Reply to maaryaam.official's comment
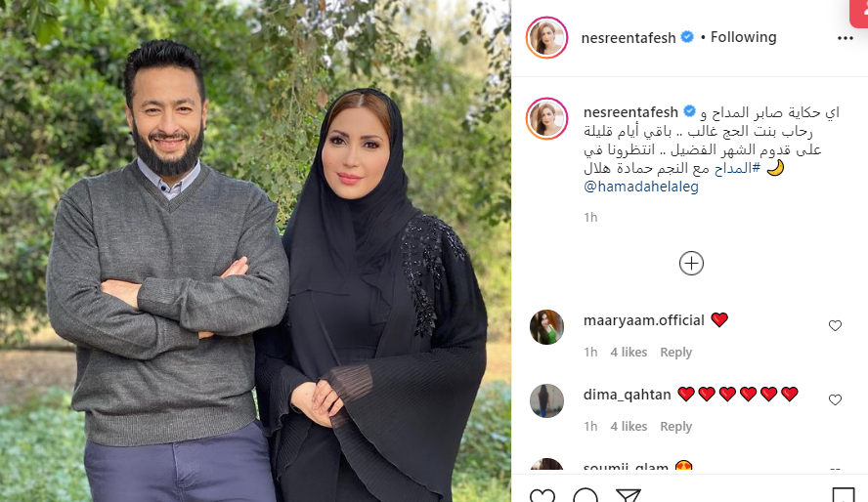The height and width of the screenshot is (502, 868). [675, 353]
